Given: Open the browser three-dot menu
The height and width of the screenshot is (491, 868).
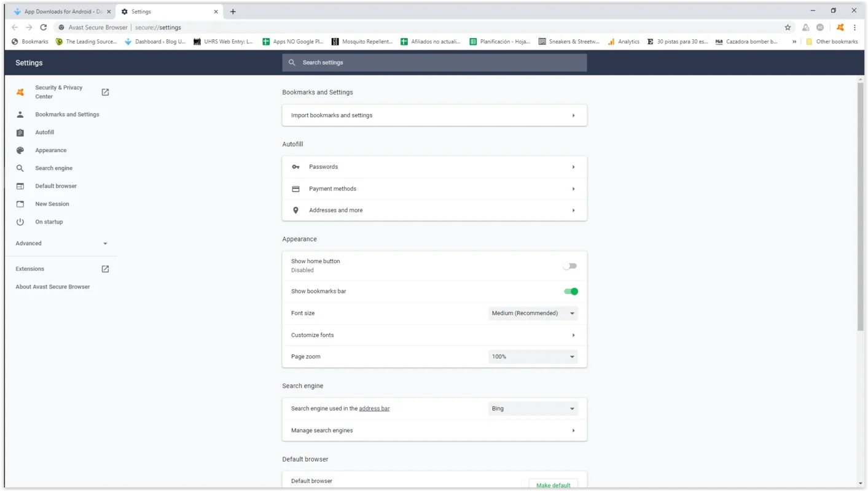Looking at the screenshot, I should click(854, 27).
